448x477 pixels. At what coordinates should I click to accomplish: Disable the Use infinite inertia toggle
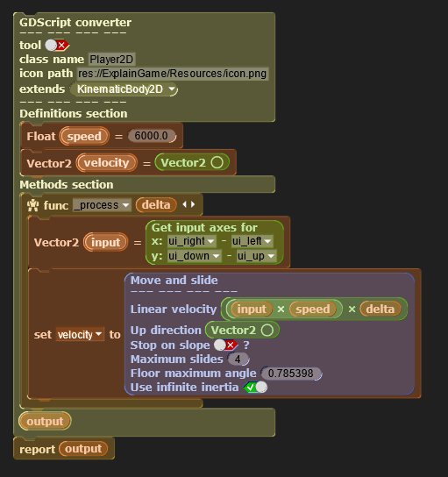tap(255, 388)
